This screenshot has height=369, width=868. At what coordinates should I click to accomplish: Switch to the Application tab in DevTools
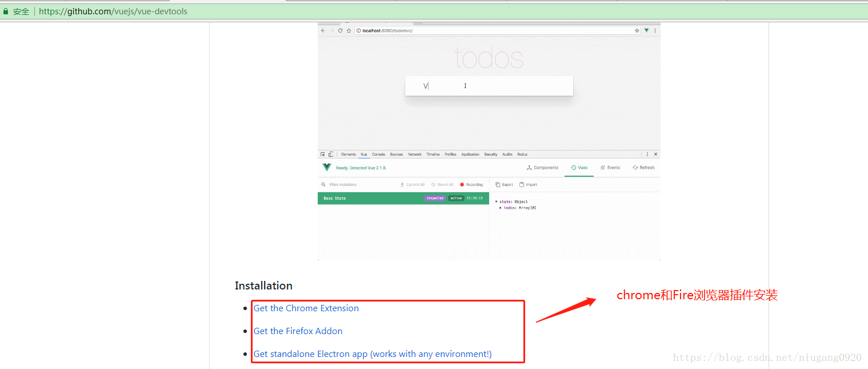coord(471,154)
